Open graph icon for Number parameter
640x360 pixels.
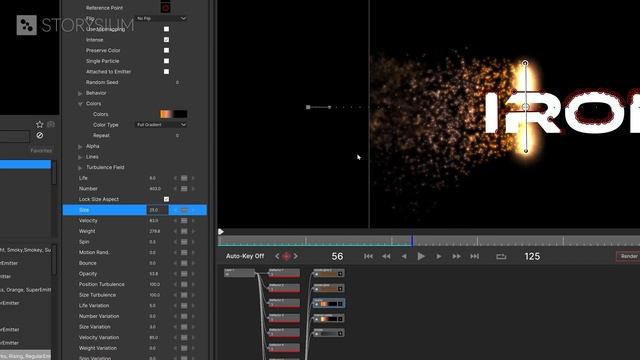[x=184, y=189]
